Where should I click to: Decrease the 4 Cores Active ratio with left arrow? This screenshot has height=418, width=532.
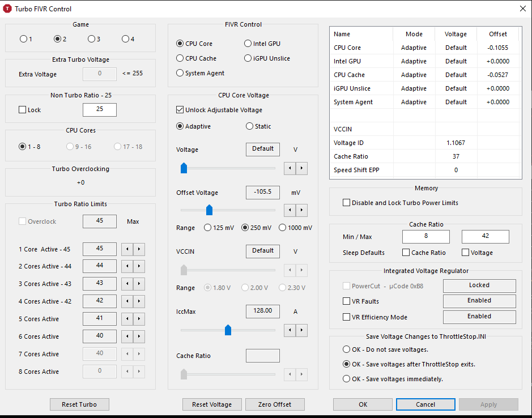pyautogui.click(x=128, y=302)
